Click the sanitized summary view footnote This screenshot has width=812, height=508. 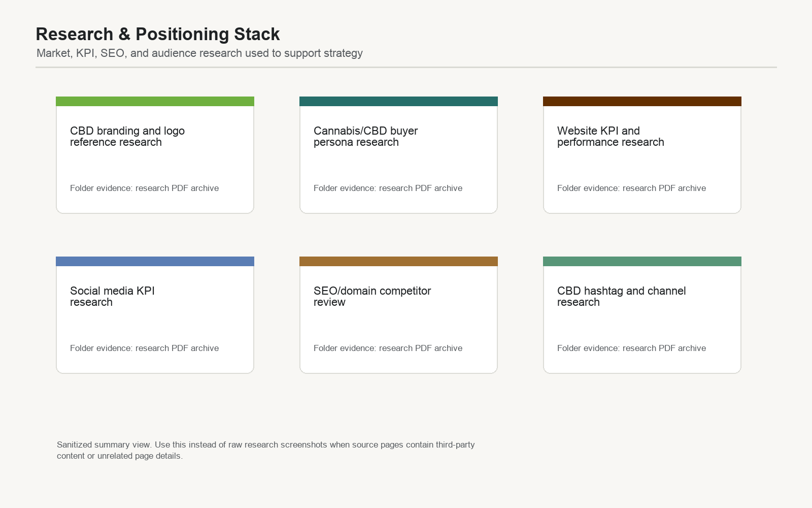coord(266,450)
